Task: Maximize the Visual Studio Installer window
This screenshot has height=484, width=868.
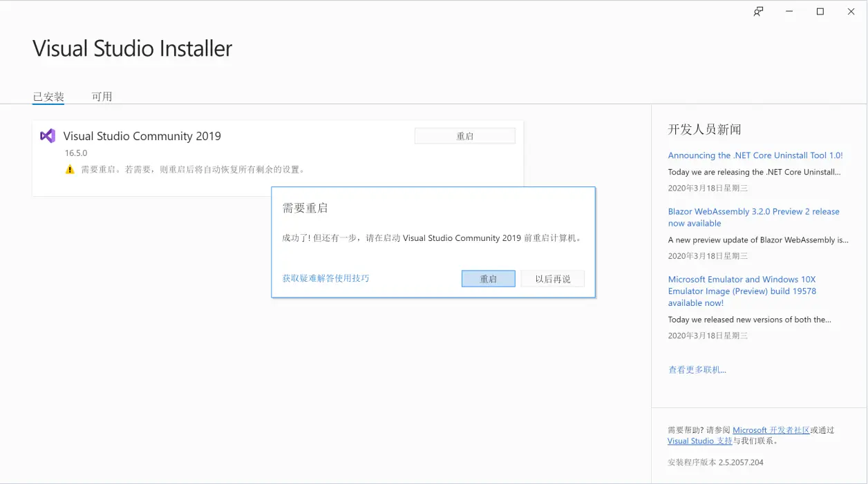Action: tap(820, 12)
